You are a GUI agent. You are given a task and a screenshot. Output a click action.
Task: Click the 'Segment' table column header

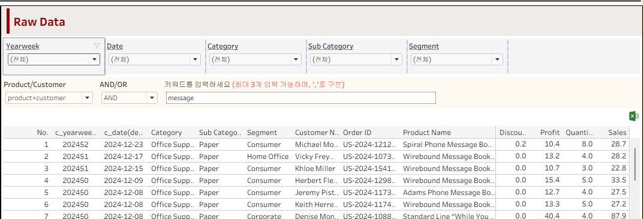262,133
